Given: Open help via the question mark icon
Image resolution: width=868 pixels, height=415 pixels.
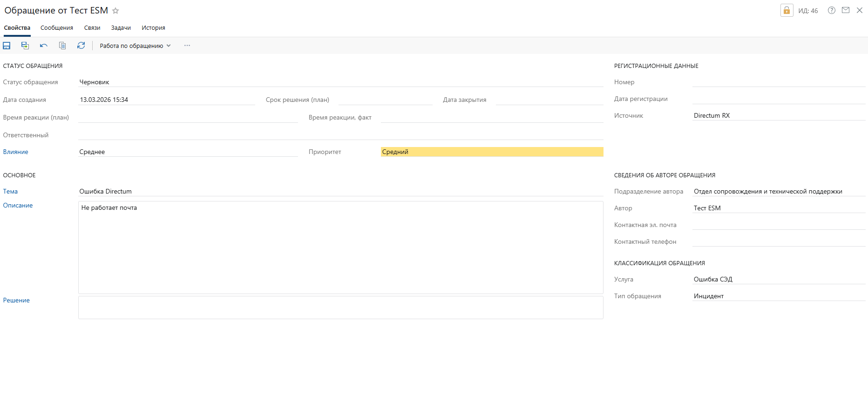Looking at the screenshot, I should click(831, 11).
